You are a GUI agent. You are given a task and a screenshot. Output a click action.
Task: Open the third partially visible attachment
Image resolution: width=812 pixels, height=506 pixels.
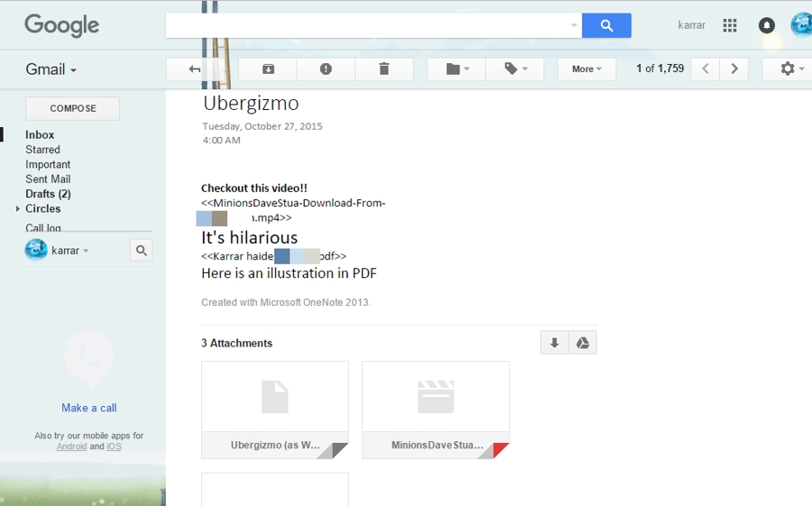point(275,489)
